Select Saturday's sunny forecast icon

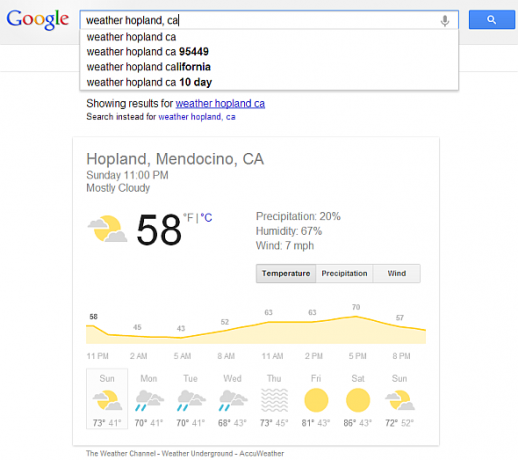tap(358, 400)
